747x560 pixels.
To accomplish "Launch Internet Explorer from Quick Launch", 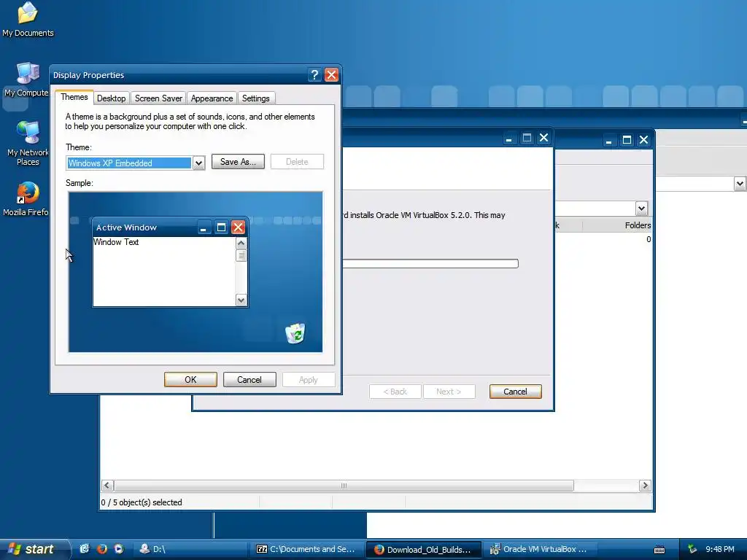I will (x=85, y=548).
